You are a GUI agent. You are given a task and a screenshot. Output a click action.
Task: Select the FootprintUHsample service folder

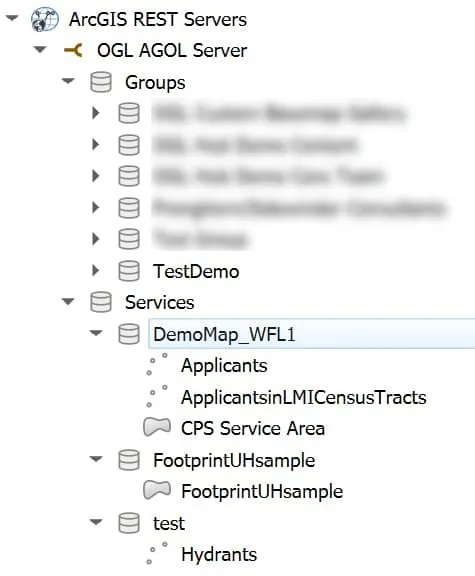234,460
